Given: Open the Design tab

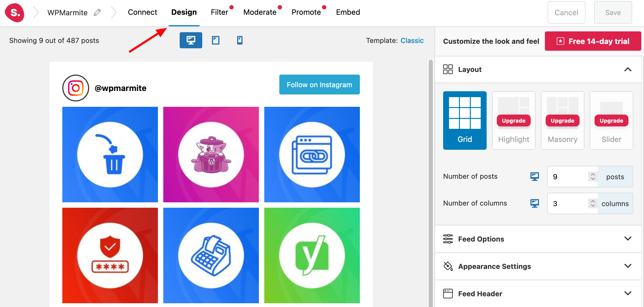Looking at the screenshot, I should point(184,12).
